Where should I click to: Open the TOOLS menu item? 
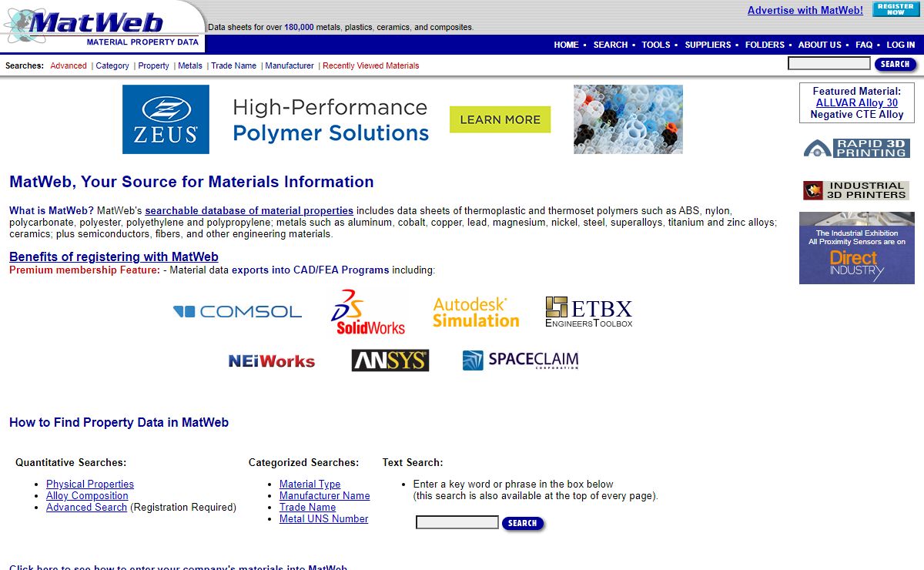click(656, 45)
